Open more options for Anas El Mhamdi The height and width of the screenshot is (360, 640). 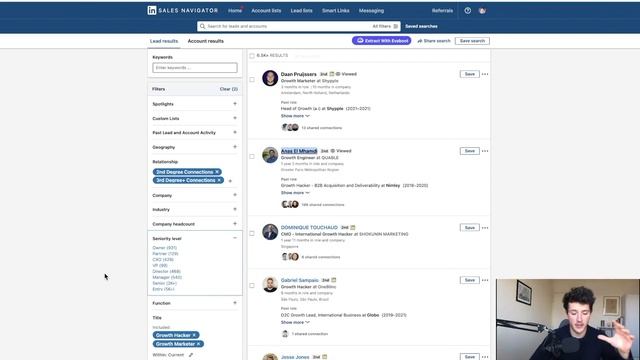[x=485, y=151]
